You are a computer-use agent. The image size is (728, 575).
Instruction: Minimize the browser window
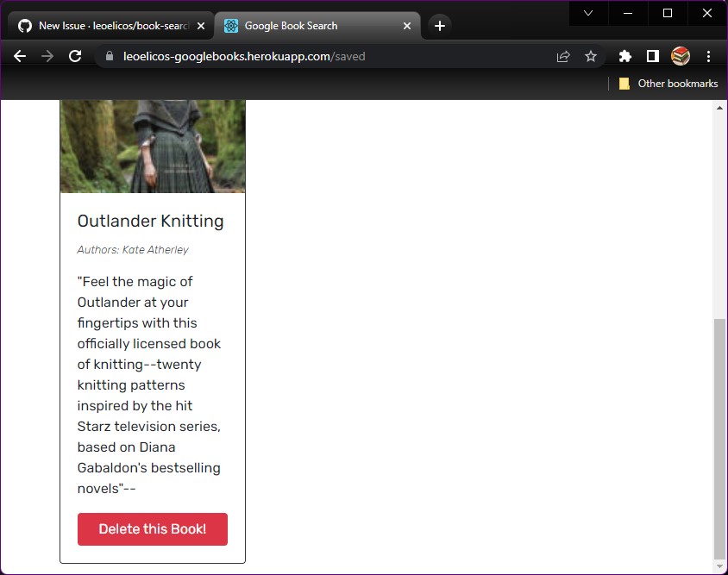click(628, 13)
